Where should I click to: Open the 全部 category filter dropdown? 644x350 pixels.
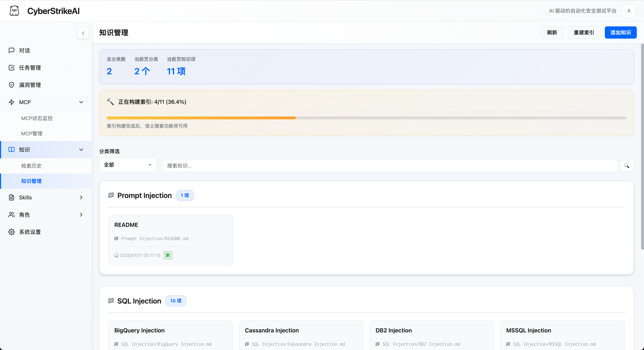[x=128, y=165]
